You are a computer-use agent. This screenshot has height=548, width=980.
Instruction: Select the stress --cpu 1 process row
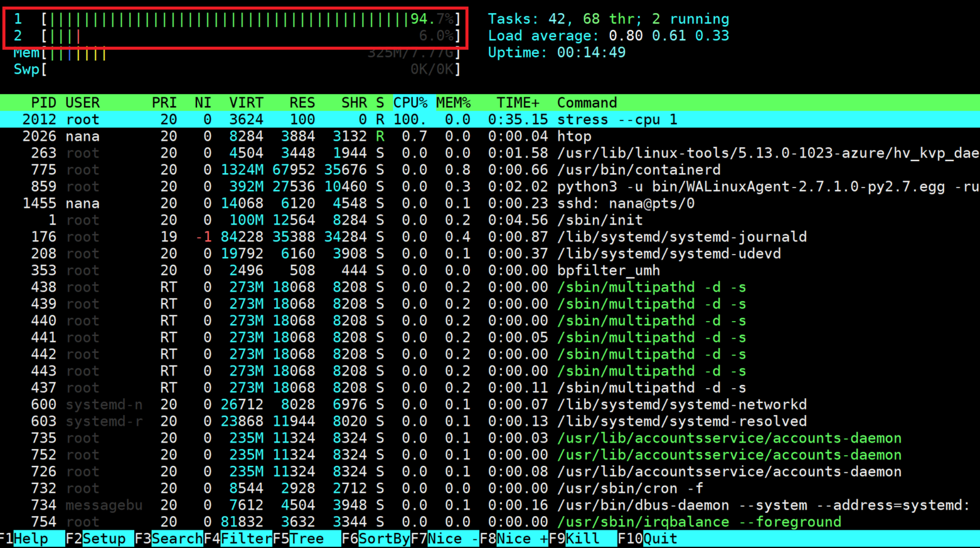point(490,120)
